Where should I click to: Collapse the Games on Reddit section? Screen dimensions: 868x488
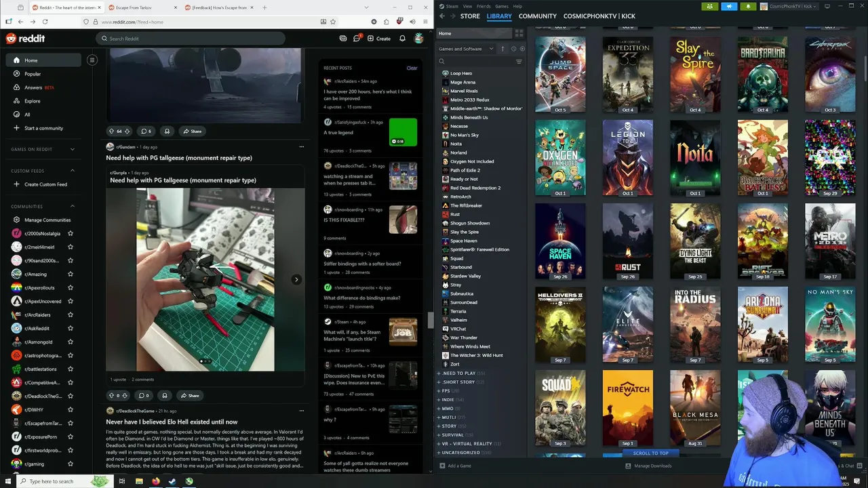(x=72, y=149)
